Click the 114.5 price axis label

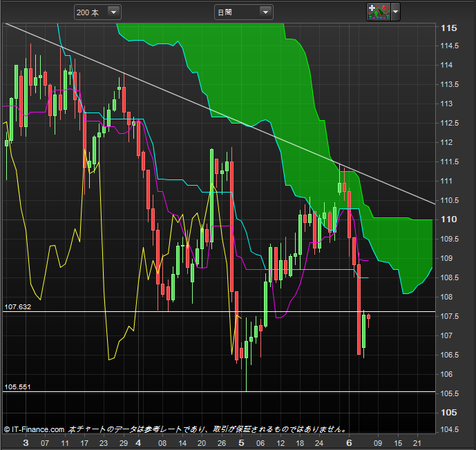[x=449, y=46]
